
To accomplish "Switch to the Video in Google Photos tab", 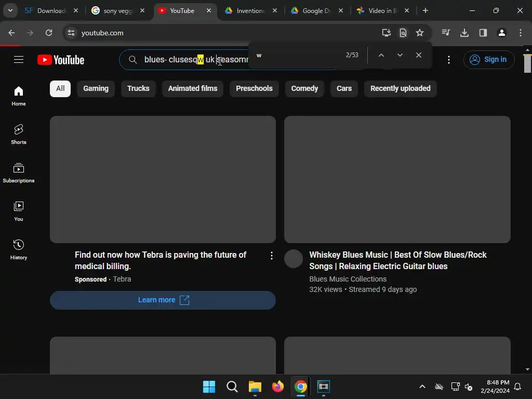I will pyautogui.click(x=382, y=11).
